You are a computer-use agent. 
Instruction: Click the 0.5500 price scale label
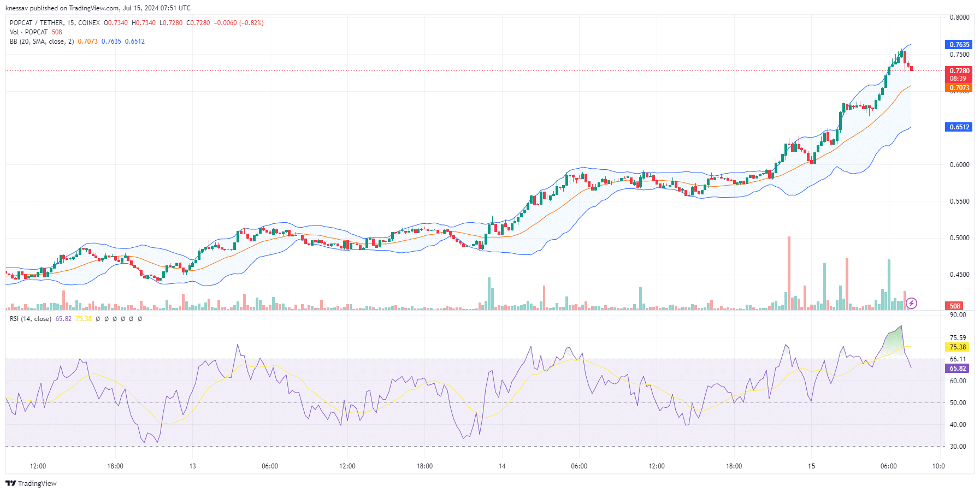coord(959,201)
